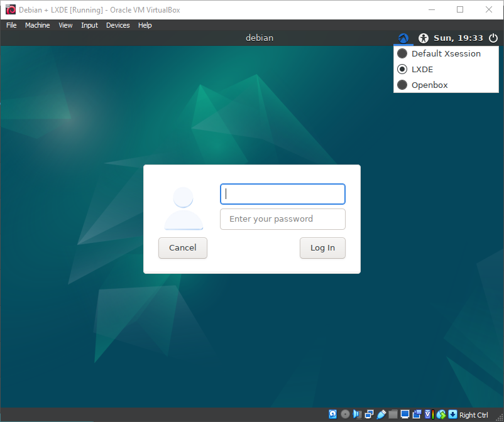Open the clock showing Sun, 19:33
The width and height of the screenshot is (504, 422).
[458, 38]
